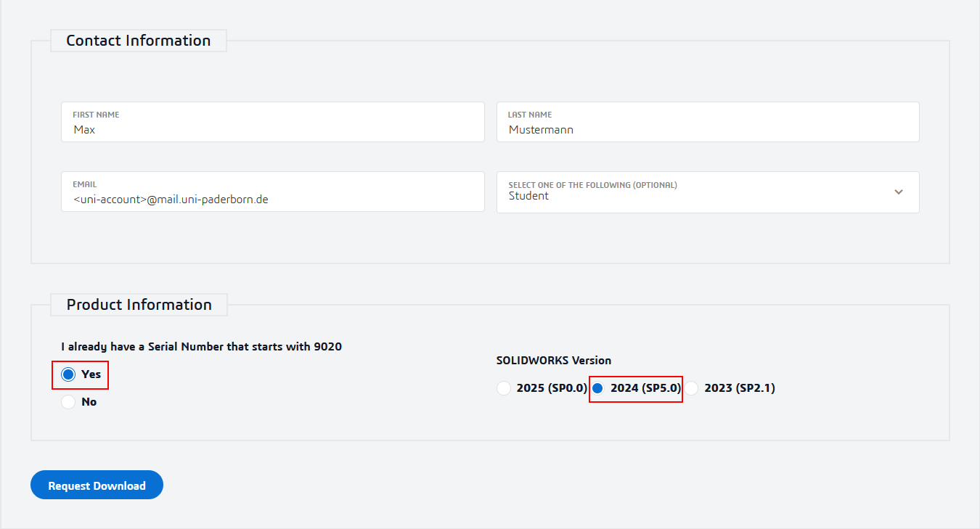Click the "2024 (SP5.0)" version label text

(645, 388)
